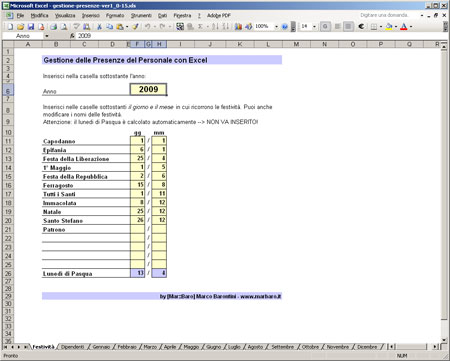Switch to the Agosto sheet tab
Screen dimensions: 450x361
(255, 347)
